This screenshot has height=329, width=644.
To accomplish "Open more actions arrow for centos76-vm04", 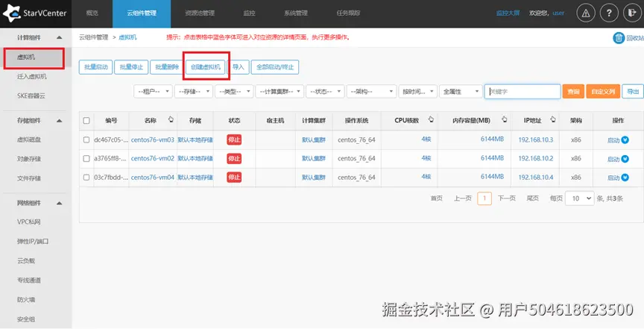I will click(625, 178).
